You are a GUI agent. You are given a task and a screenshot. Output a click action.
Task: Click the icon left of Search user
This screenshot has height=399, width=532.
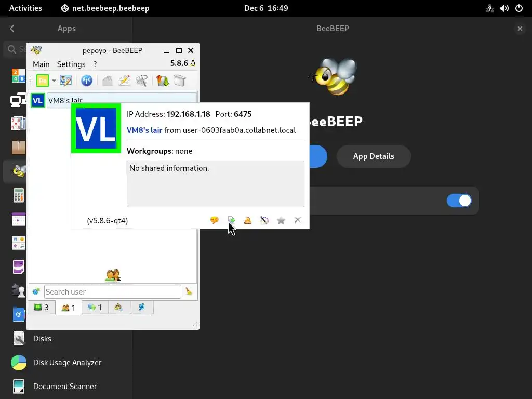point(36,291)
